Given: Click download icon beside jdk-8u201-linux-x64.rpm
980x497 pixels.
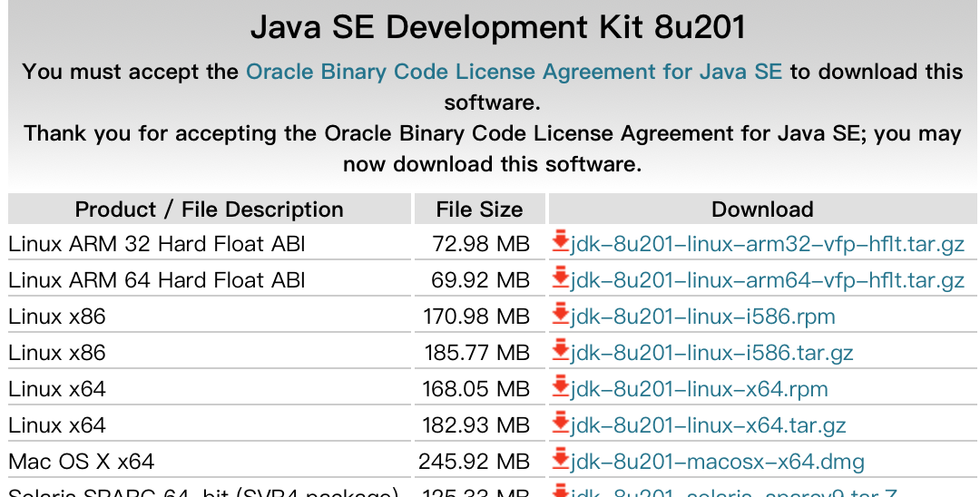Looking at the screenshot, I should tap(561, 387).
